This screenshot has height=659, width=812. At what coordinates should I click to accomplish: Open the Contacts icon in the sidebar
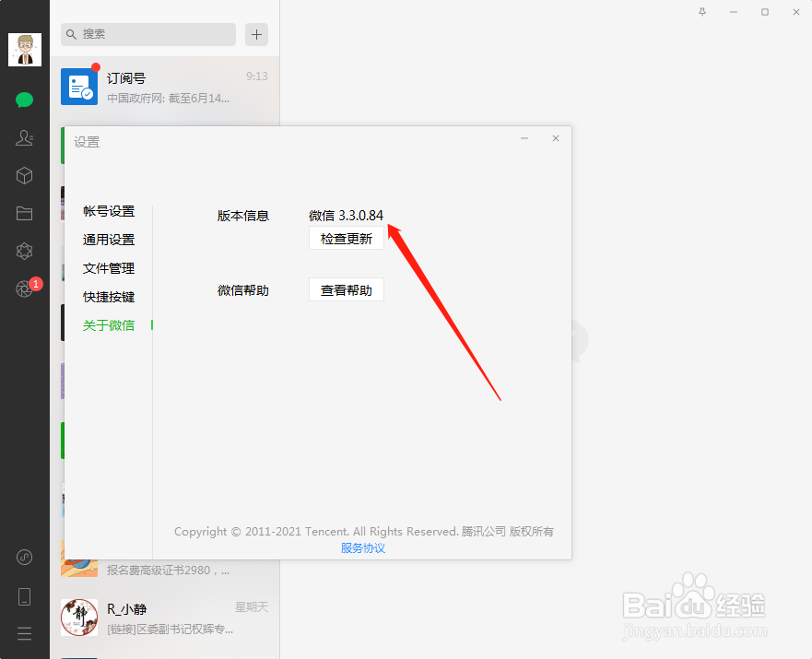(x=24, y=137)
